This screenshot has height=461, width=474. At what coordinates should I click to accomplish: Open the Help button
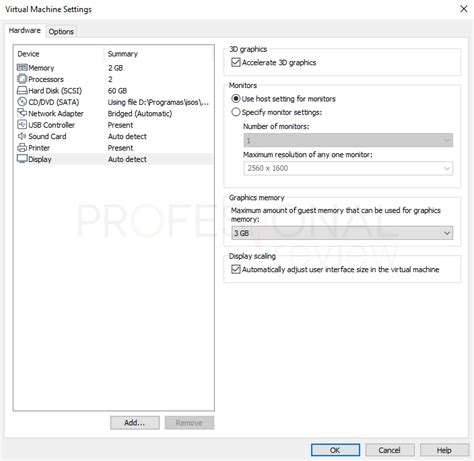[444, 450]
